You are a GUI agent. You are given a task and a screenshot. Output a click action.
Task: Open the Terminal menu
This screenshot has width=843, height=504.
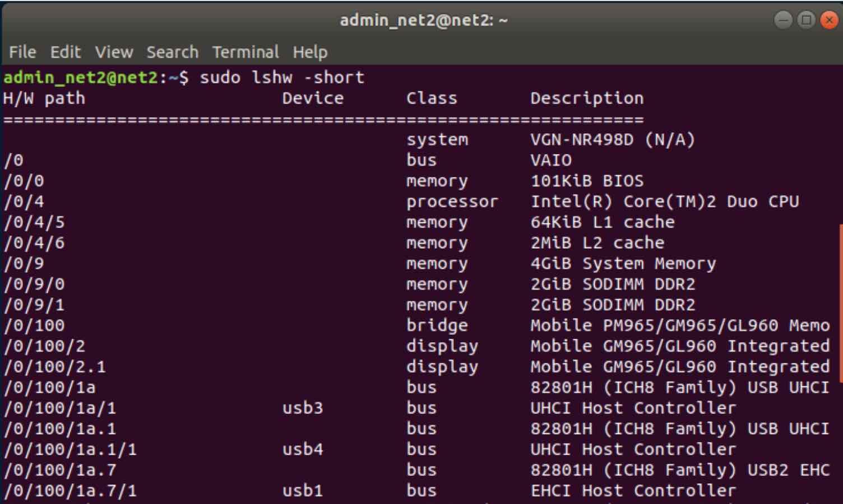click(246, 52)
